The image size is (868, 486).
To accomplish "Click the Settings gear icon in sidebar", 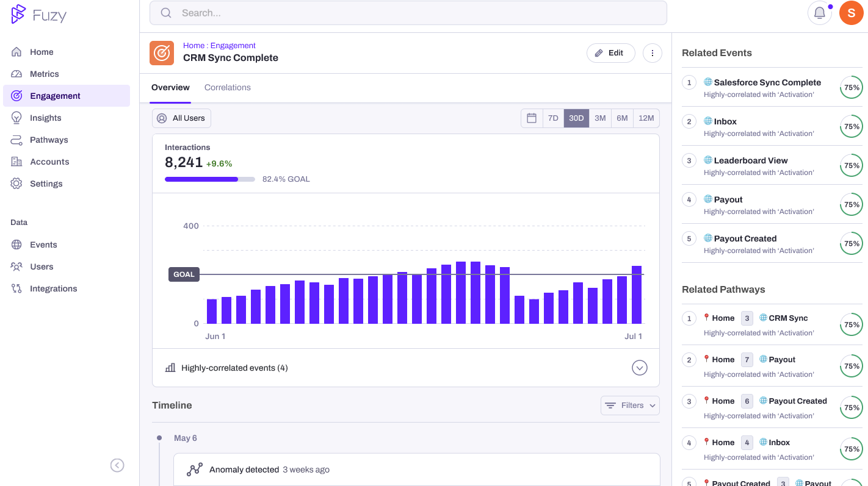I will (x=16, y=184).
